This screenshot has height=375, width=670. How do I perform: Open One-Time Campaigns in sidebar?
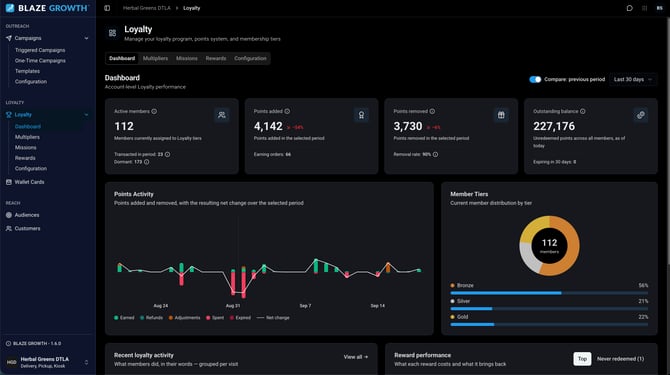click(x=40, y=61)
